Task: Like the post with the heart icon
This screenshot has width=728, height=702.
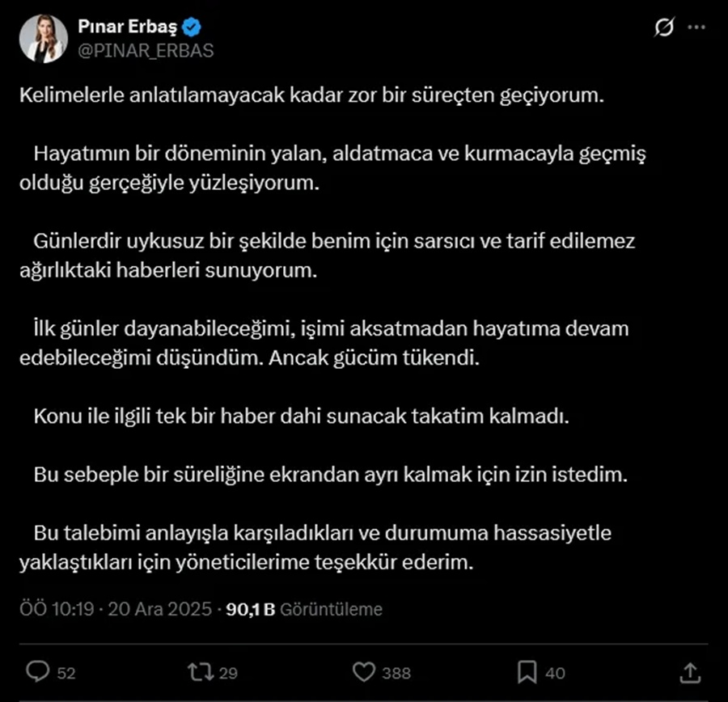Action: [365, 671]
